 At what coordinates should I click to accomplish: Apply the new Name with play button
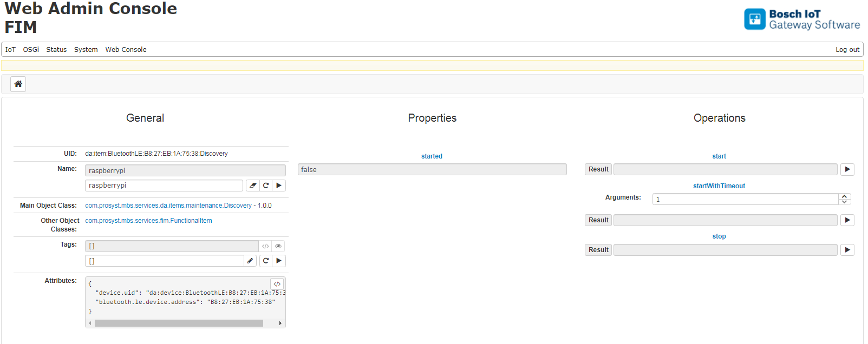click(279, 186)
